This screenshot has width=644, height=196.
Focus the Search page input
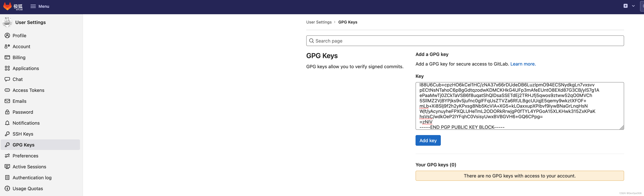(x=465, y=41)
